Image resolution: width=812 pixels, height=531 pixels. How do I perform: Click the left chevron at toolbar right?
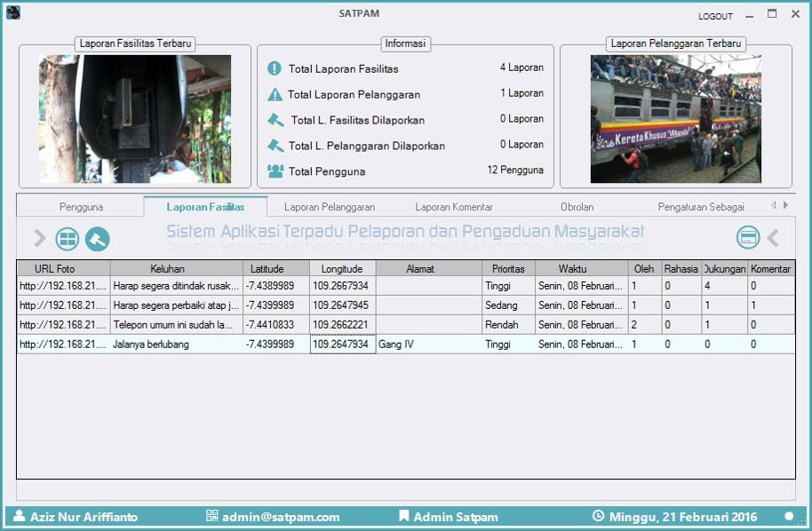click(773, 237)
